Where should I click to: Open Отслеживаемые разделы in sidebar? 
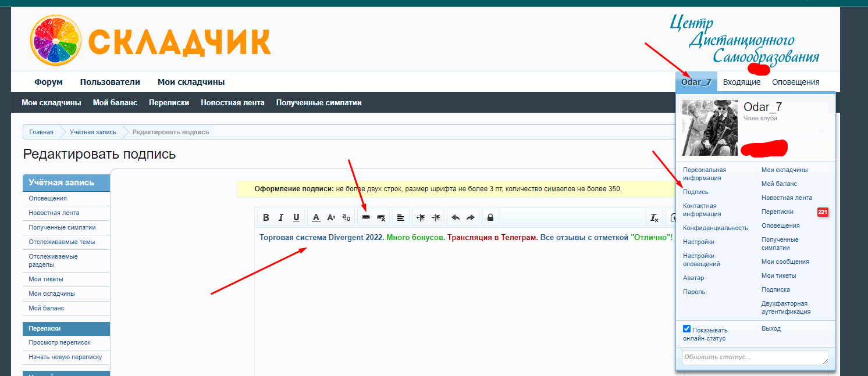pos(66,260)
